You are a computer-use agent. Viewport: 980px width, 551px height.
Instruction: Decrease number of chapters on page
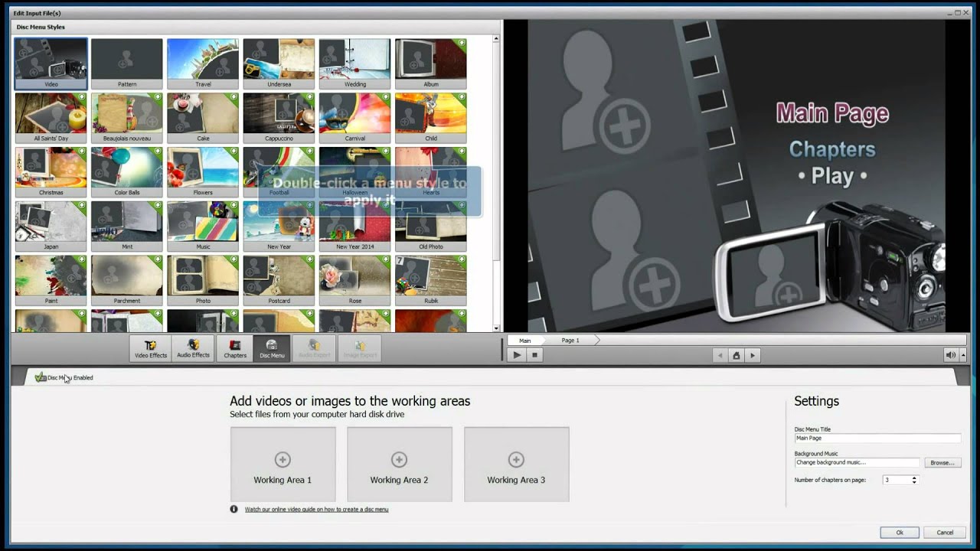pyautogui.click(x=914, y=482)
